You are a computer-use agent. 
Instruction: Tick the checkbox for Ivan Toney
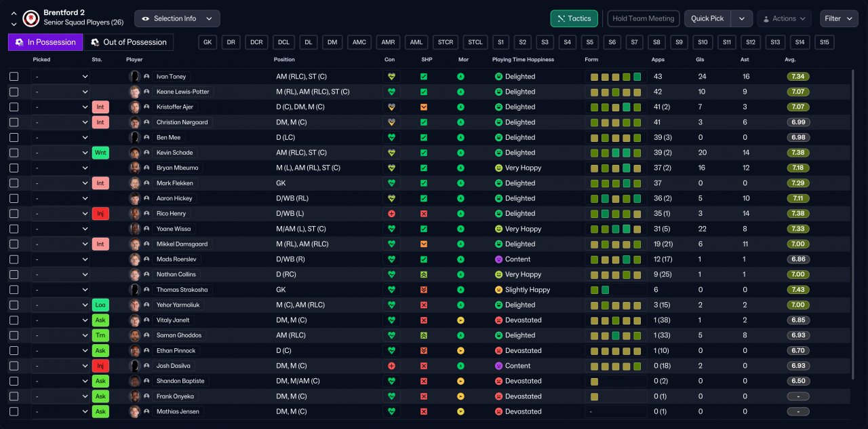click(14, 77)
